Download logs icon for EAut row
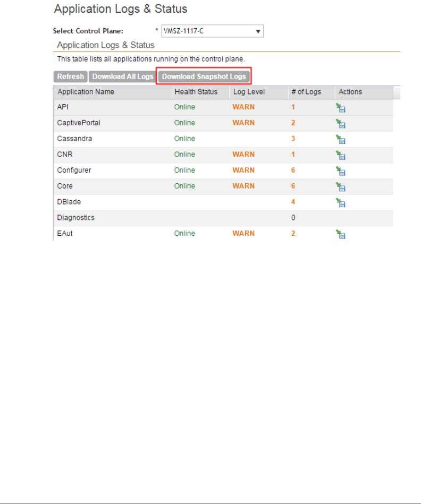Image resolution: width=421 pixels, height=504 pixels. 340,234
